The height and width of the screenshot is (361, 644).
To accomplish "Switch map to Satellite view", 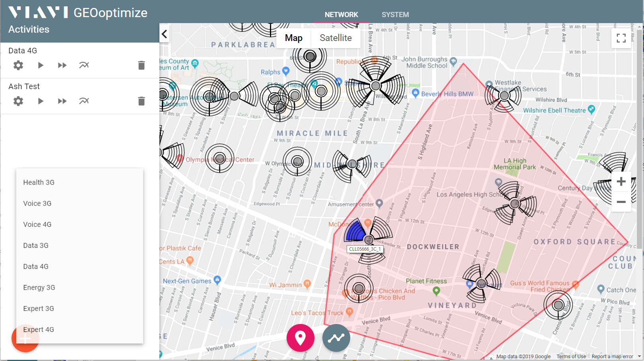I will [336, 38].
